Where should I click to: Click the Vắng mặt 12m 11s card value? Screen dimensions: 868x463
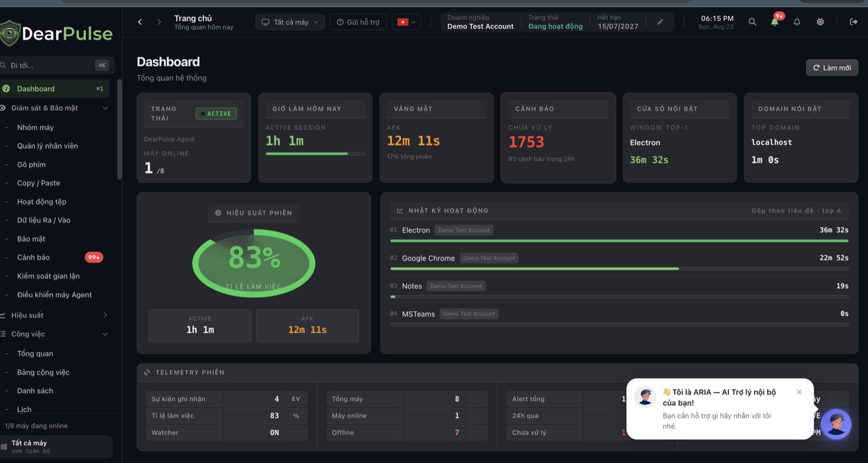click(413, 141)
